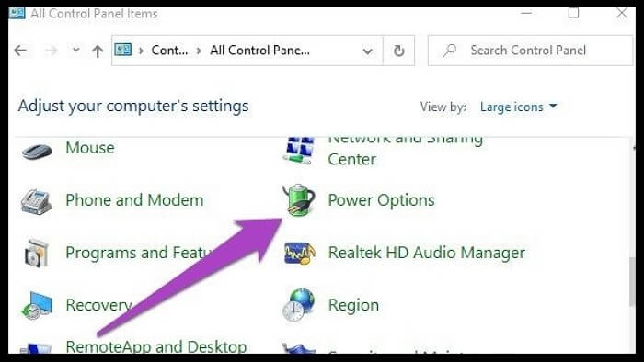
Task: Open the Programs and Features icon
Action: point(37,254)
